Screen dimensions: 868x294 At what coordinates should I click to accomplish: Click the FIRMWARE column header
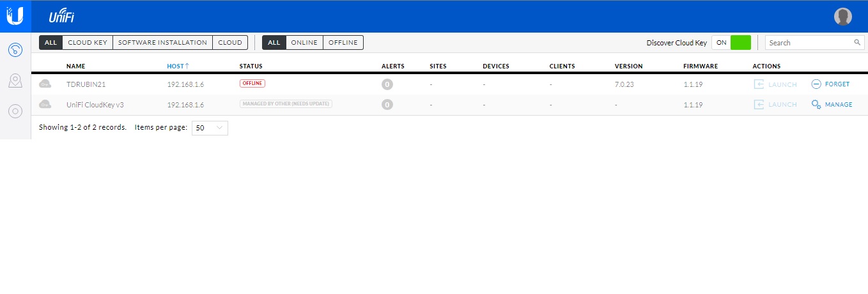coord(701,66)
